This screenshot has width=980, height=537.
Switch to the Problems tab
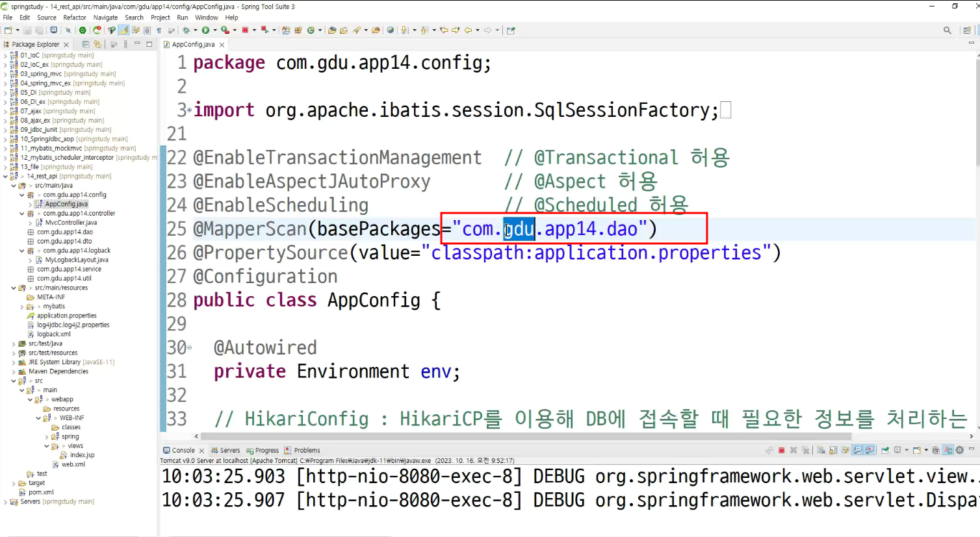click(302, 450)
